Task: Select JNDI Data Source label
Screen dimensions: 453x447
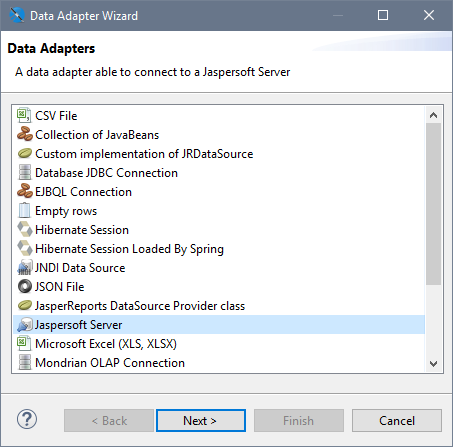Action: click(80, 268)
